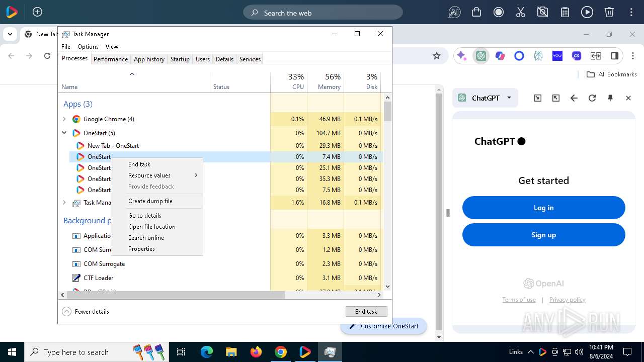Bookmark this tab with the star icon
Viewport: 644px width, 362px height.
pos(437,56)
